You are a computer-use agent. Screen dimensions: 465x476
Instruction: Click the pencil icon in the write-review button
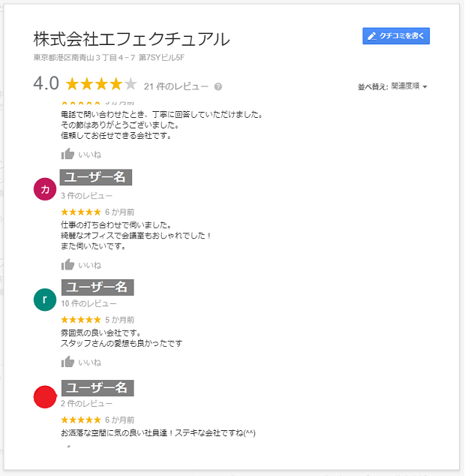372,36
